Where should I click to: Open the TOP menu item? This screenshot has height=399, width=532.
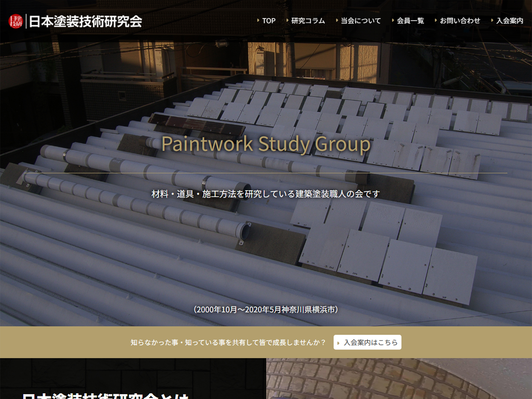point(268,21)
